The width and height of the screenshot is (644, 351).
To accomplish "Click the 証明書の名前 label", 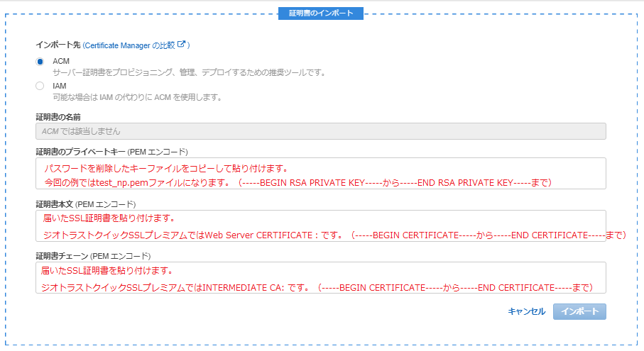I will tap(58, 117).
